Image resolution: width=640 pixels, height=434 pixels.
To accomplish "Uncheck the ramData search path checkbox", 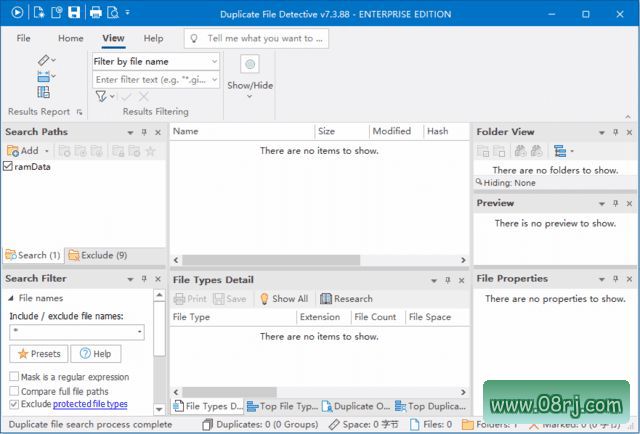I will pos(8,166).
